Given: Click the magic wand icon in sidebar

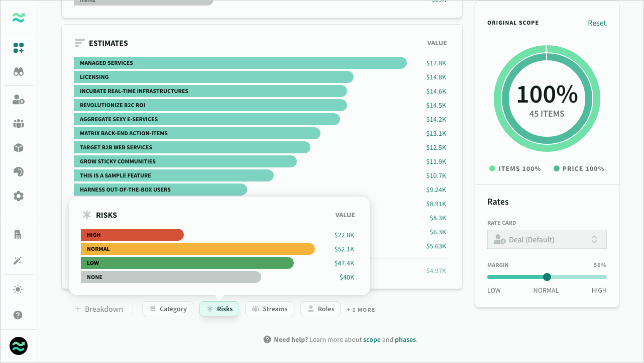Looking at the screenshot, I should (18, 260).
